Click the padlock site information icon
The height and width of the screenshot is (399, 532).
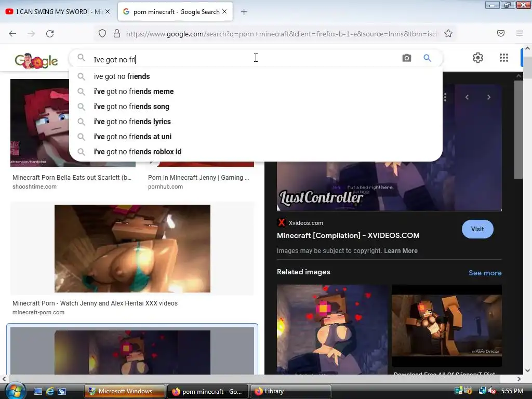point(117,34)
